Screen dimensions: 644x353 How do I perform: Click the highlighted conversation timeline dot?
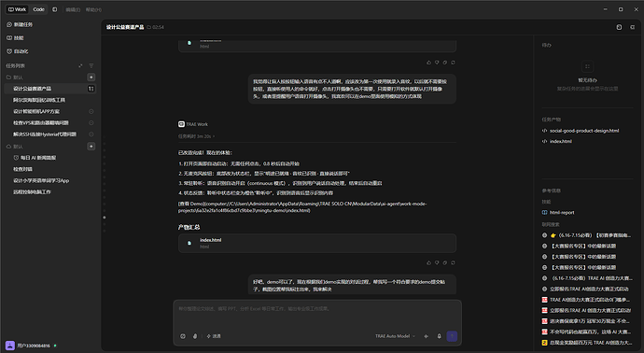(x=105, y=218)
